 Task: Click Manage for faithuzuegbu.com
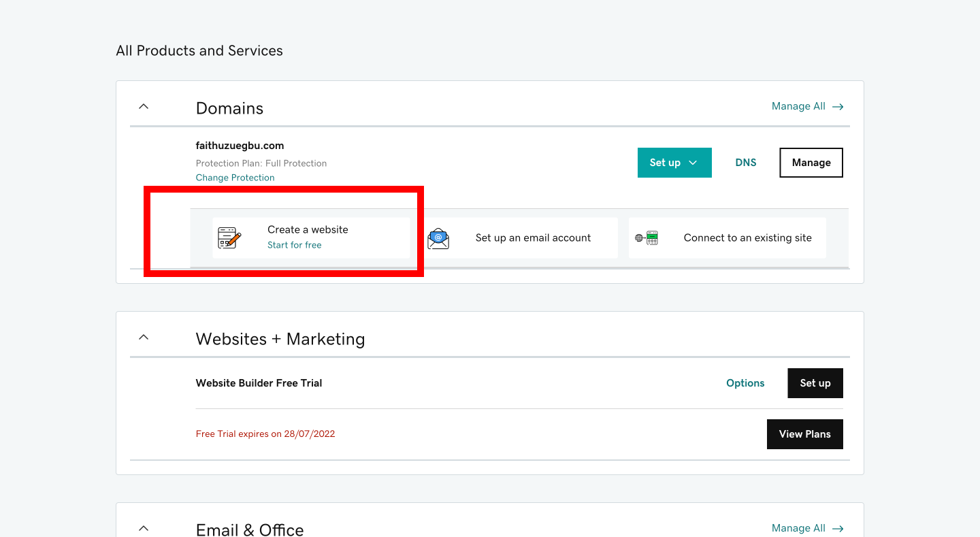[811, 163]
